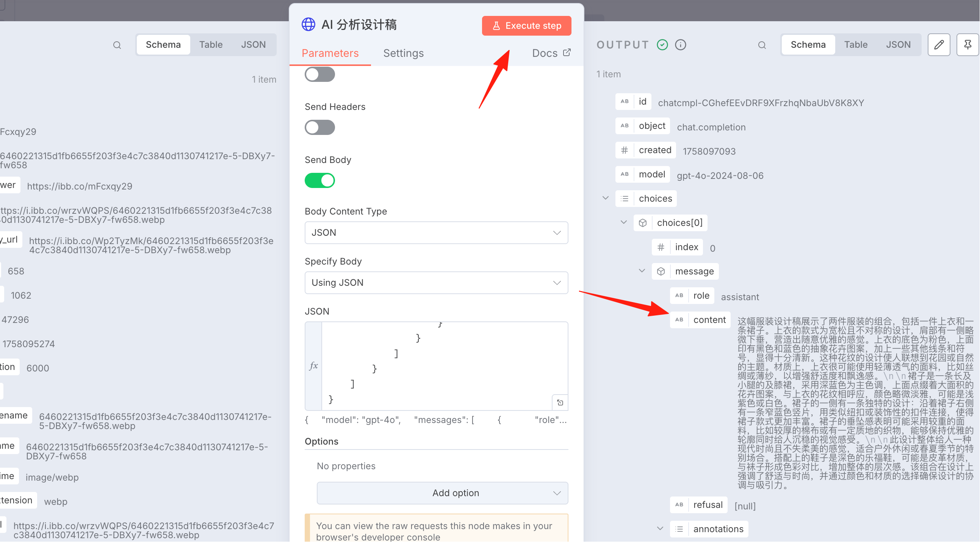This screenshot has height=542, width=980.
Task: Click the pin output data icon
Action: pyautogui.click(x=967, y=45)
